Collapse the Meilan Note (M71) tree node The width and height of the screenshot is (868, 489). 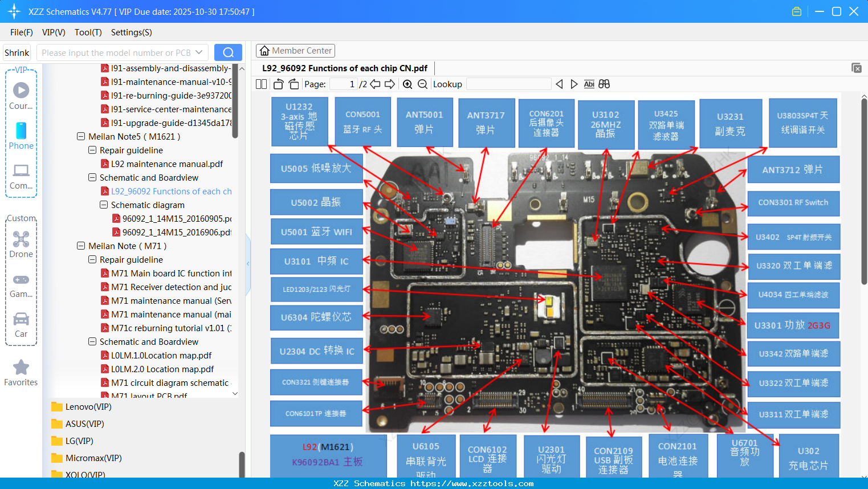click(x=80, y=246)
